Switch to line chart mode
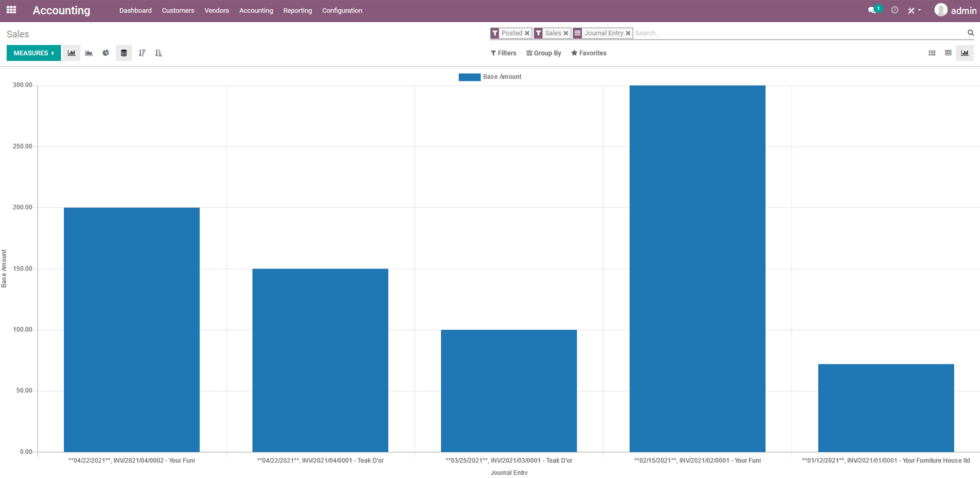Viewport: 980px width, 478px height. click(89, 53)
